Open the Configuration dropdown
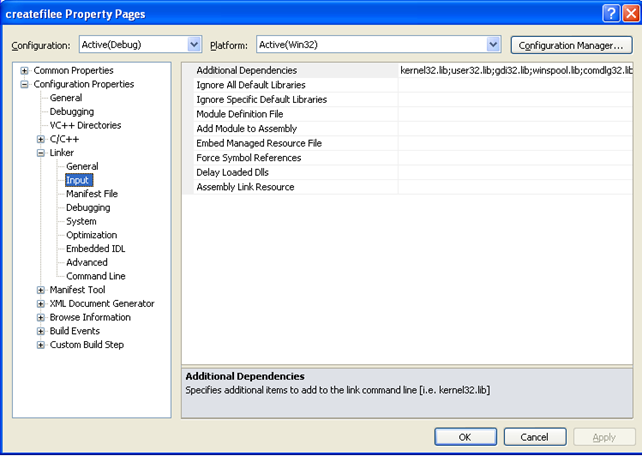 [x=194, y=44]
